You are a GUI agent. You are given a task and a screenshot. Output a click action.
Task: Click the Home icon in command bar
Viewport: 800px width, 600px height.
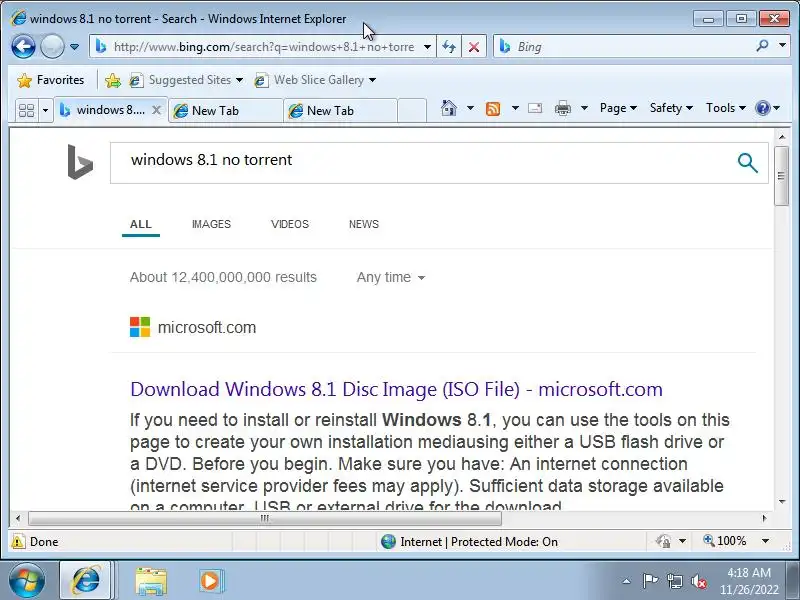click(x=448, y=108)
